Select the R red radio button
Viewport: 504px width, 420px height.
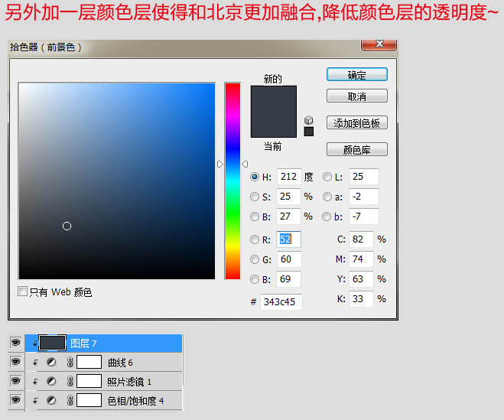255,239
